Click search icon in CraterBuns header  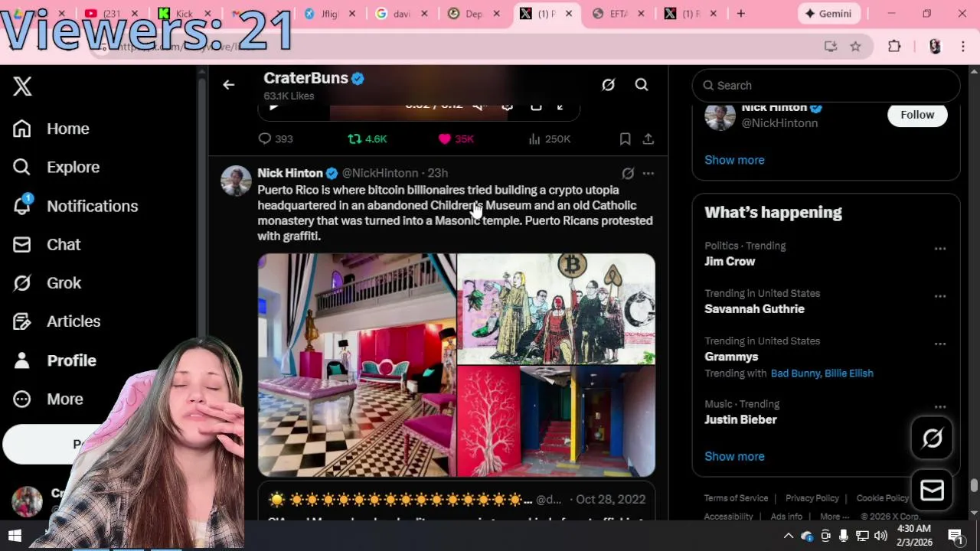(x=642, y=85)
